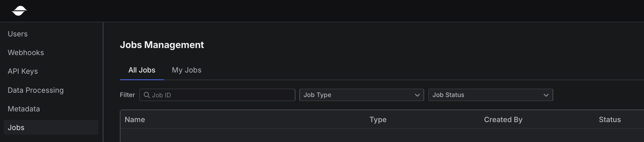The width and height of the screenshot is (644, 142).
Task: Go to Users in the sidebar
Action: [18, 34]
